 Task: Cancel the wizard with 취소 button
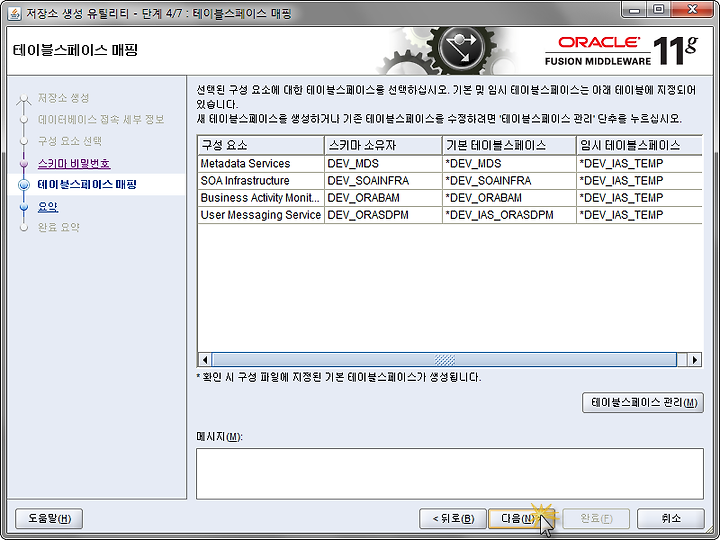[x=670, y=518]
